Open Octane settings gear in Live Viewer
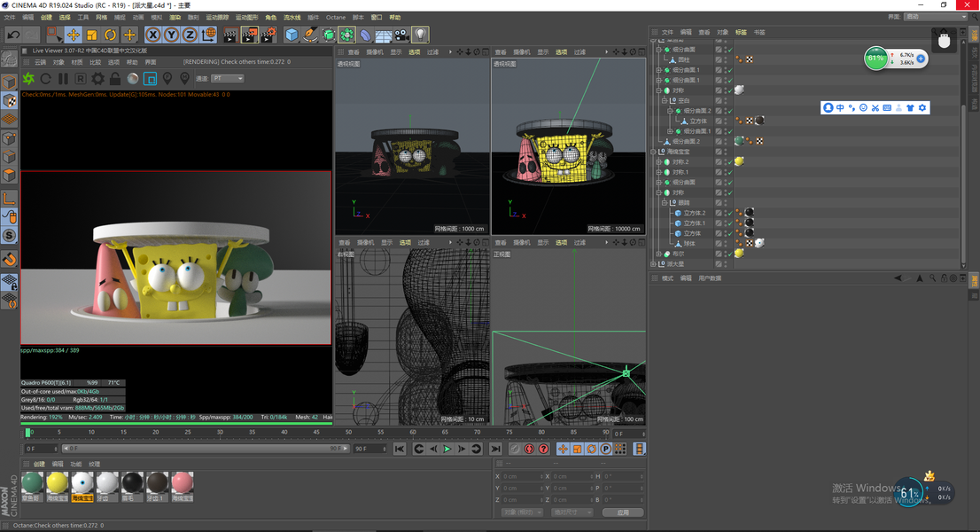Viewport: 980px width, 532px height. click(x=98, y=79)
